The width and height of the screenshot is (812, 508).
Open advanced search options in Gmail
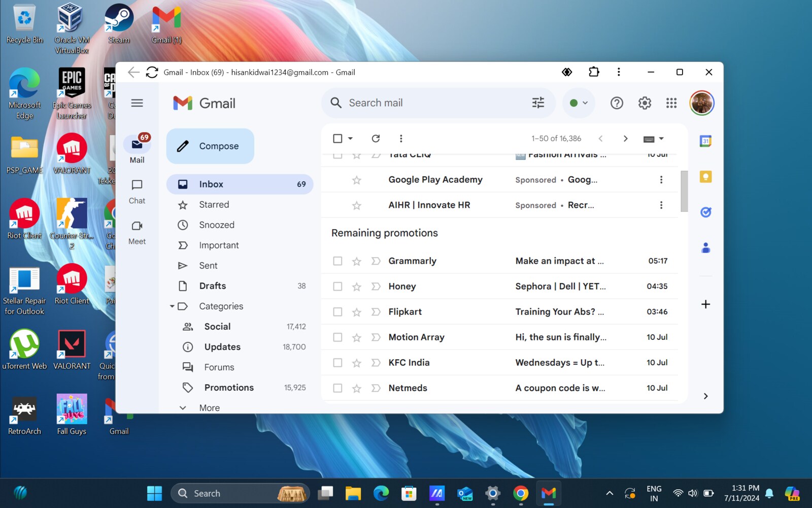click(538, 103)
